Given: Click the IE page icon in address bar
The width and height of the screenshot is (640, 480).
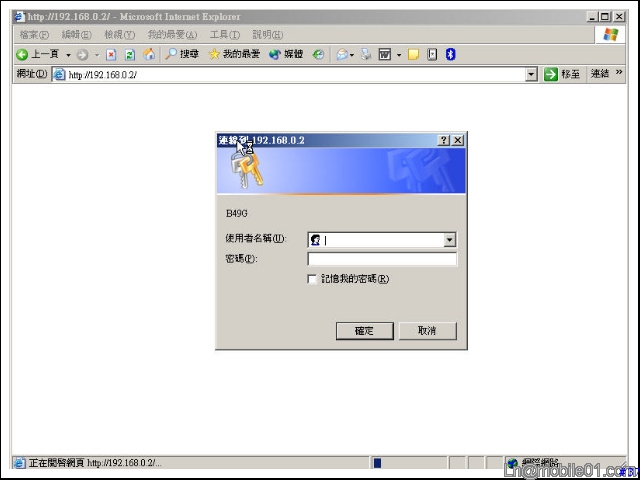Looking at the screenshot, I should [x=60, y=75].
